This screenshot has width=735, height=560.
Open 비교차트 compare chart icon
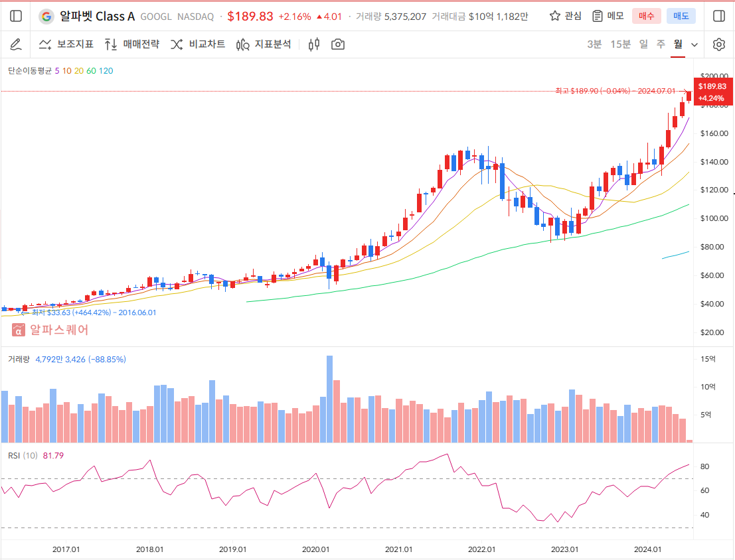[x=177, y=44]
